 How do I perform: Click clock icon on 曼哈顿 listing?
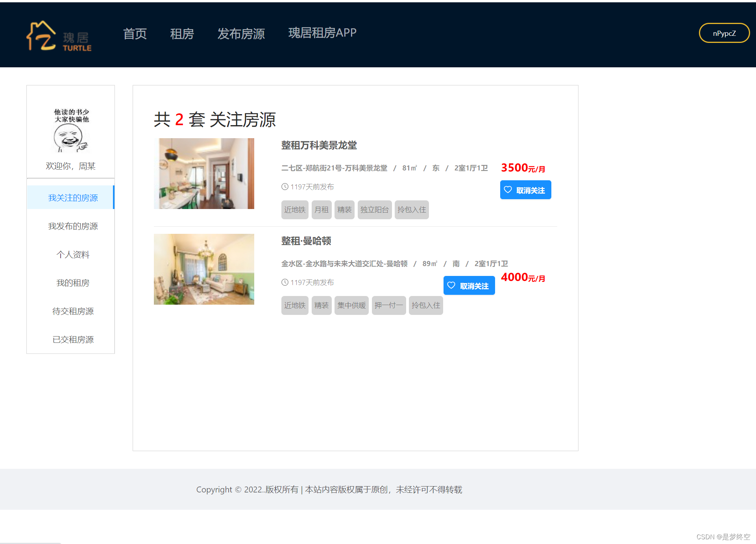[x=285, y=282]
